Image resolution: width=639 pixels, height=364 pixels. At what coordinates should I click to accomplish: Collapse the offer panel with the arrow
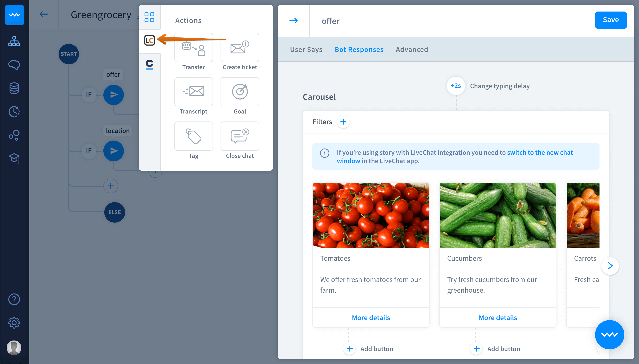[x=294, y=21]
